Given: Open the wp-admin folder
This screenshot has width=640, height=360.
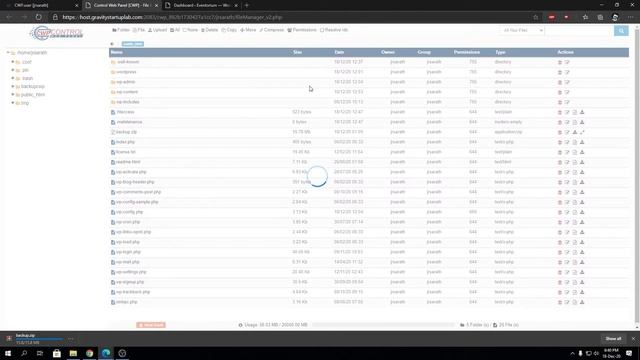Looking at the screenshot, I should (125, 82).
